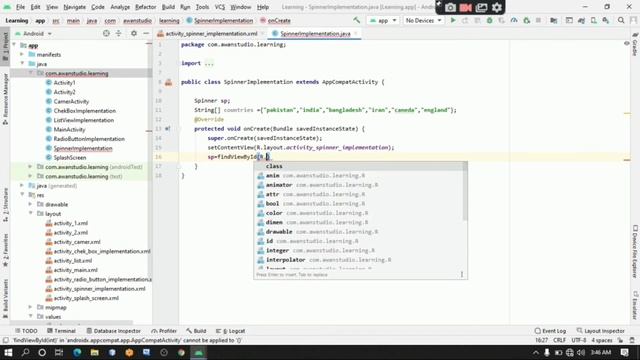Expand com.awanstudio.learning (androidTest) package

31,167
